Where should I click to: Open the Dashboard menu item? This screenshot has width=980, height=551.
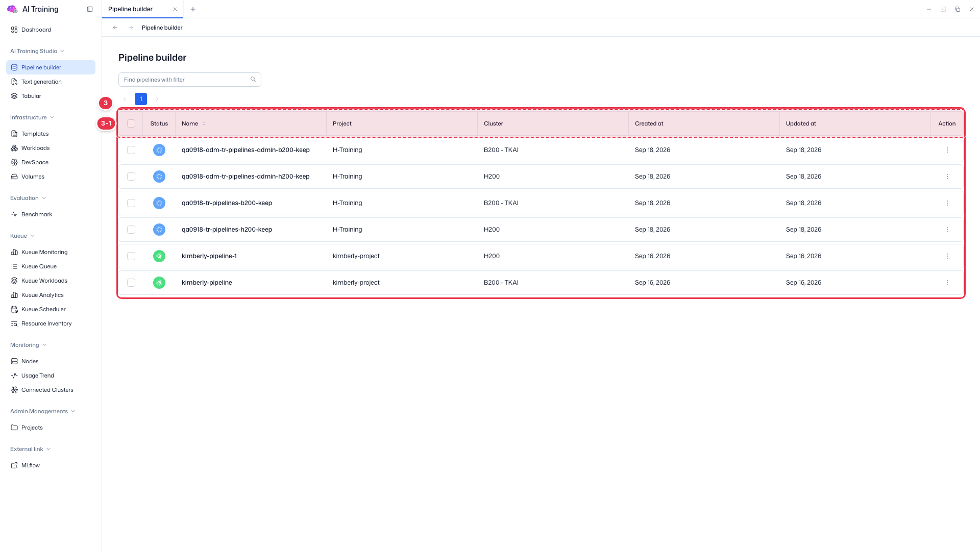(51, 30)
